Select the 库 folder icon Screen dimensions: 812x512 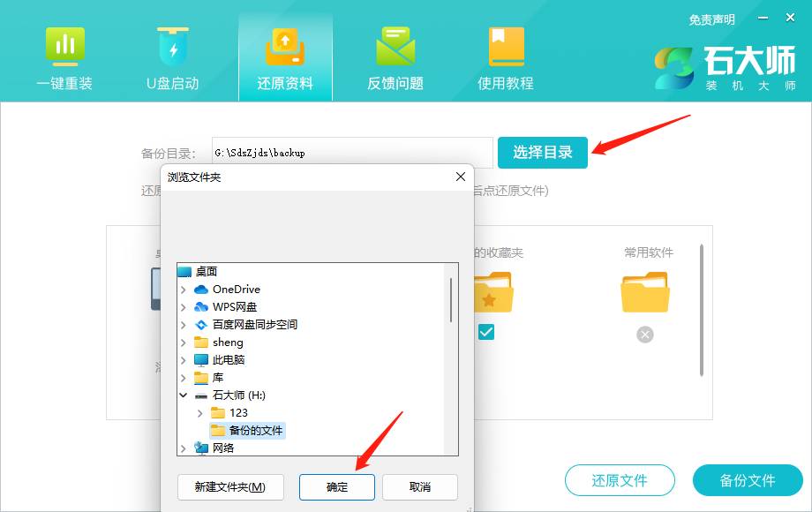pos(201,378)
